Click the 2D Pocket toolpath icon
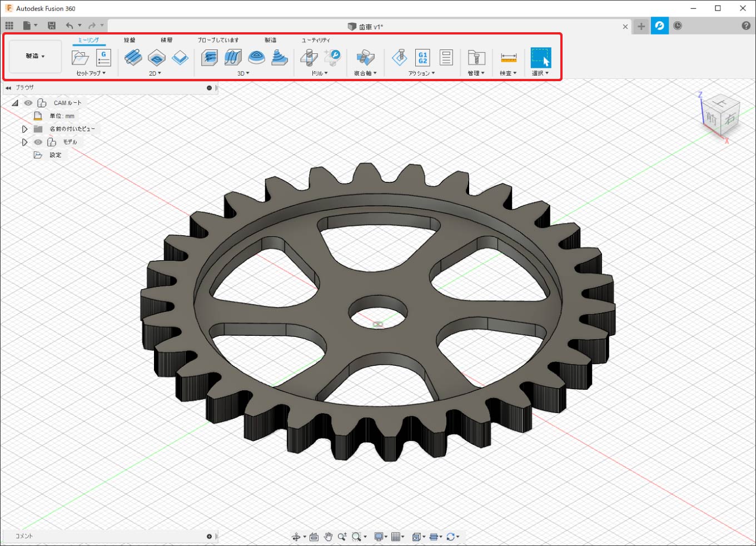 [157, 57]
